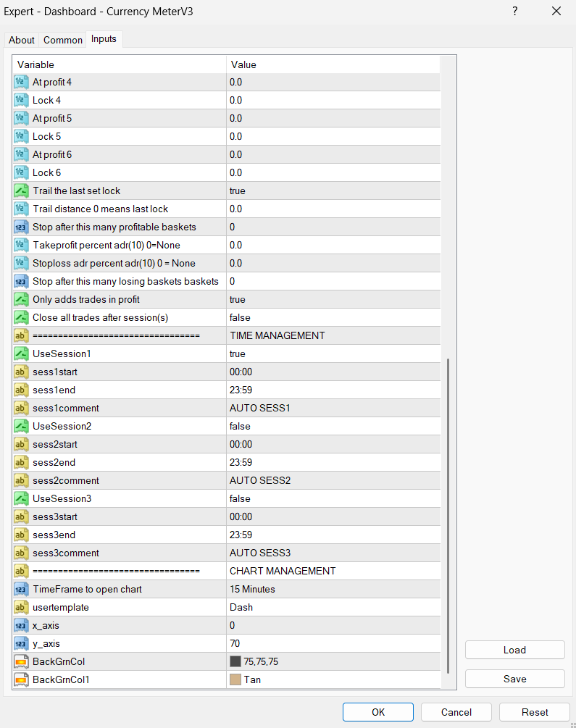This screenshot has width=576, height=728.
Task: Click the bool icon beside UseSession1
Action: (21, 353)
